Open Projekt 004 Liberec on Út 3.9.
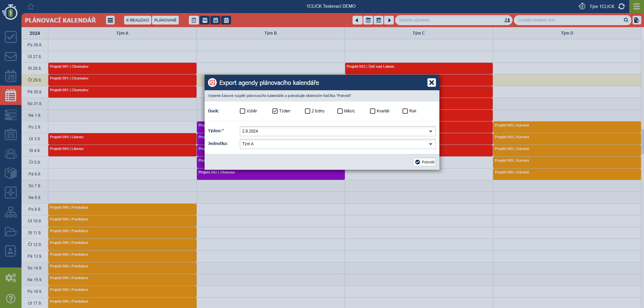This screenshot has width=644, height=308. pyautogui.click(x=122, y=139)
